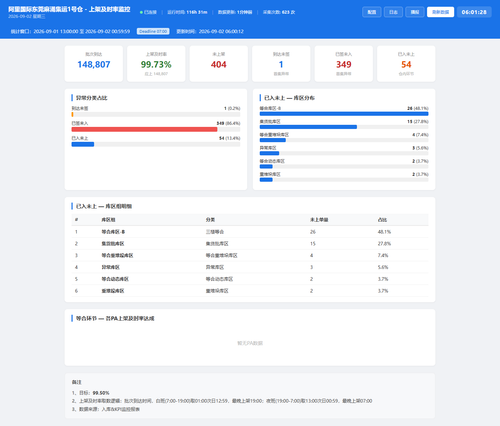Screen dimensions: 500x426
Task: Click the 15 (27.8%) value label
Action: (x=418, y=122)
